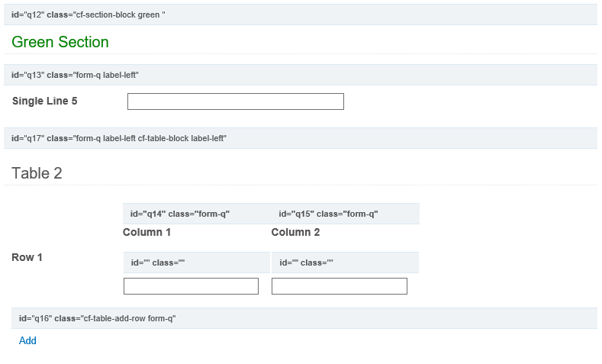Focus the Column 1 input in Row 1
This screenshot has height=364, width=602.
(x=191, y=286)
